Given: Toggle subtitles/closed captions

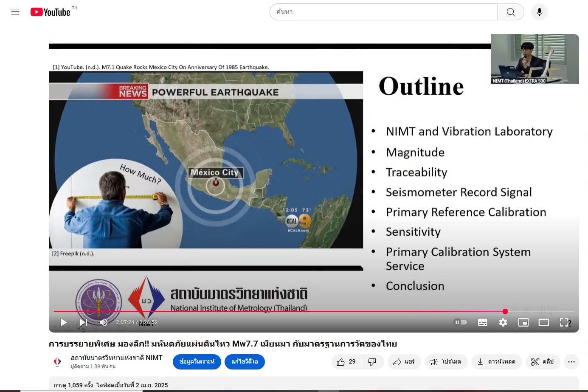Looking at the screenshot, I should pyautogui.click(x=483, y=322).
